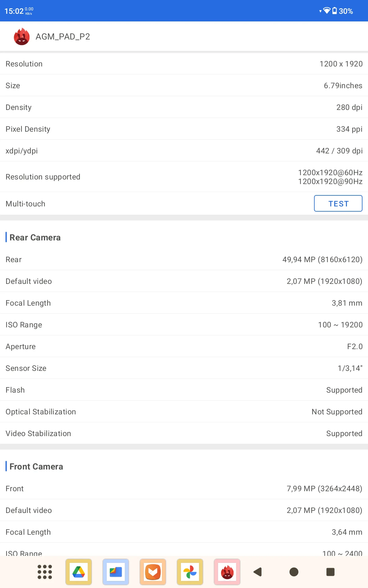Image resolution: width=368 pixels, height=588 pixels.
Task: Tap the Optical Stabilization row
Action: tap(184, 412)
